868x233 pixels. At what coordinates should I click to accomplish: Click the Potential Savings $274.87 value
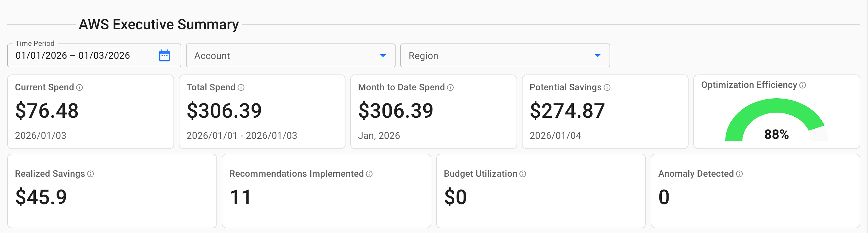pyautogui.click(x=567, y=111)
